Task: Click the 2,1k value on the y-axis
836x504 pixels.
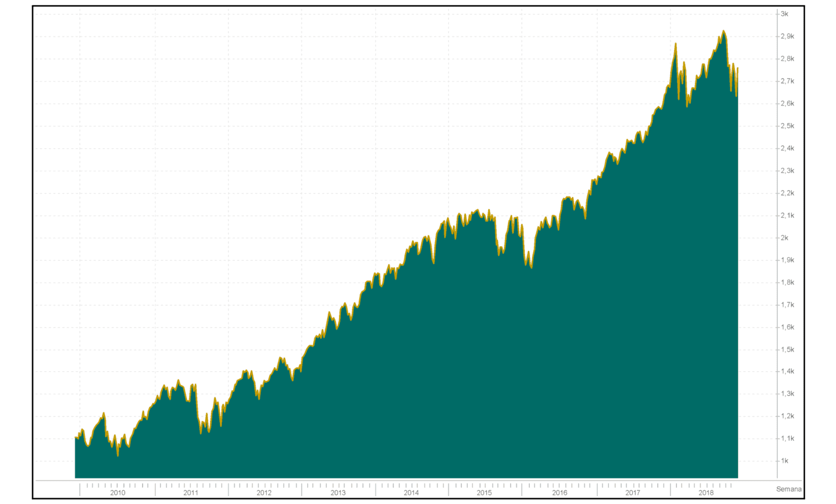Action: coord(788,216)
